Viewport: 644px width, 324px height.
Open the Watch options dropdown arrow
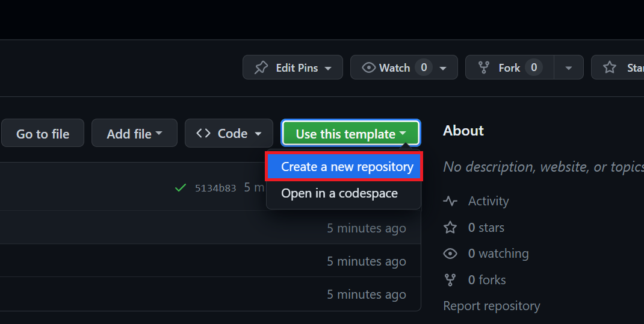(x=443, y=68)
